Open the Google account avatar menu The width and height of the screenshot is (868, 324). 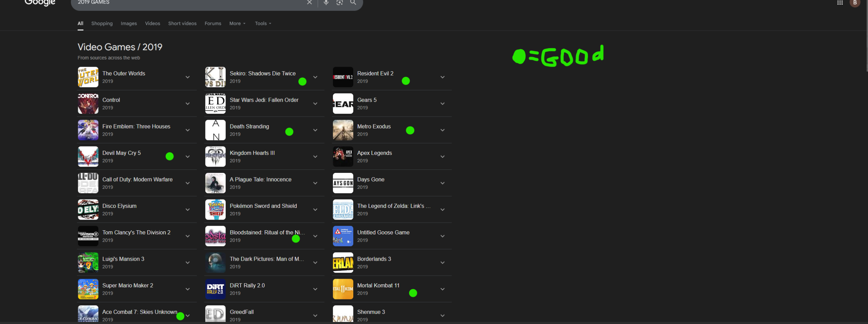[855, 3]
